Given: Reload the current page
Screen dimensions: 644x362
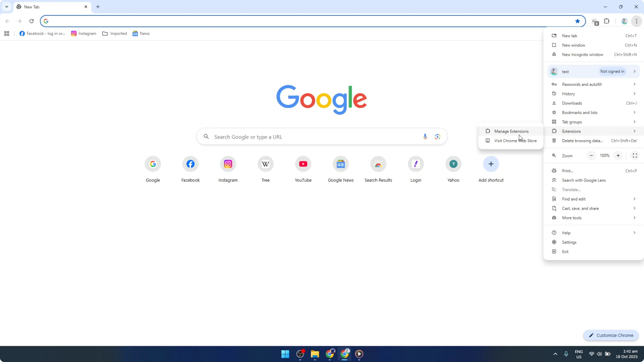Looking at the screenshot, I should [x=31, y=21].
